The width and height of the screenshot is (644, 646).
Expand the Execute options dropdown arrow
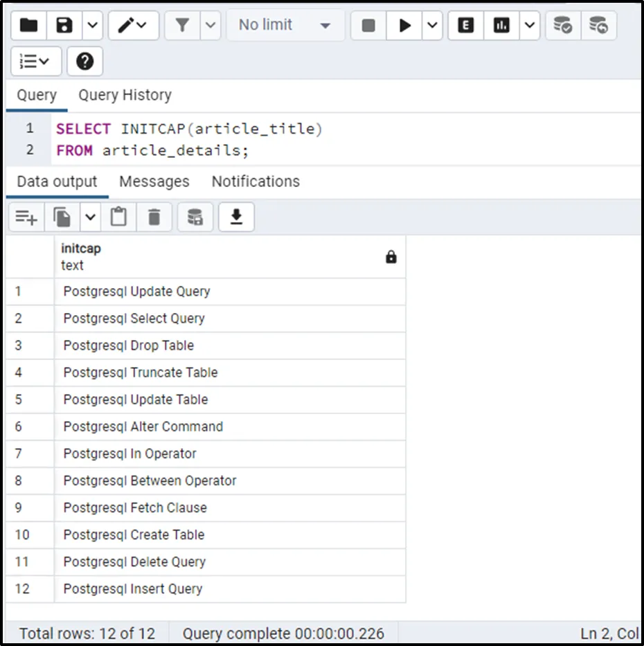[432, 26]
